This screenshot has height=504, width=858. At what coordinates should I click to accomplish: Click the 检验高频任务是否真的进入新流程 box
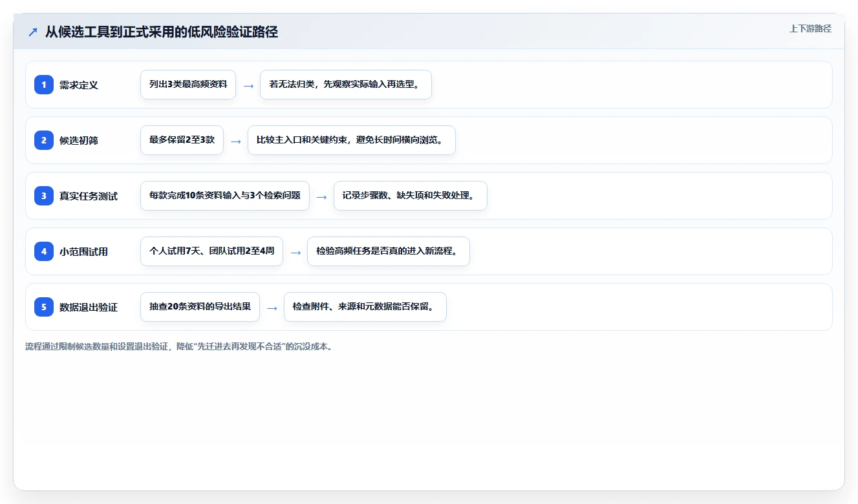389,251
